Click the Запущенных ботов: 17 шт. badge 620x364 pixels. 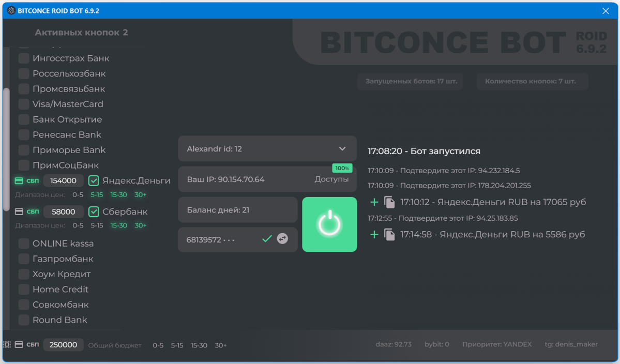coord(411,81)
